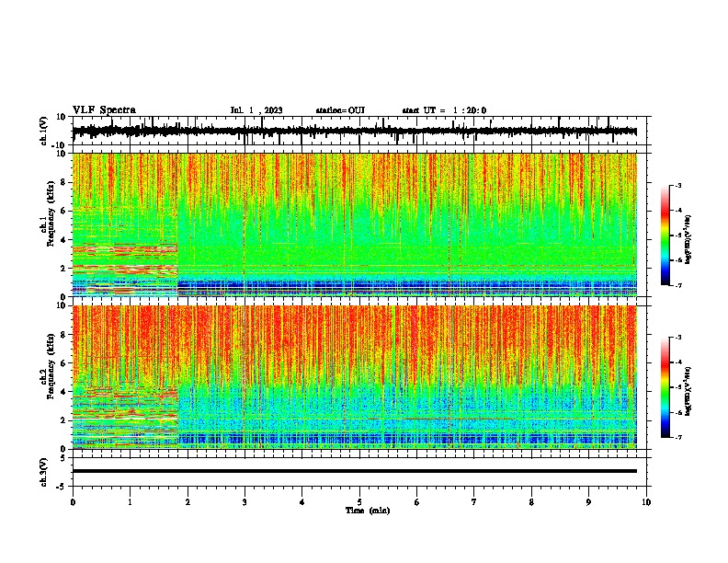728x563 pixels.
Task: Click the "Time (min)" axis label
Action: [x=368, y=511]
